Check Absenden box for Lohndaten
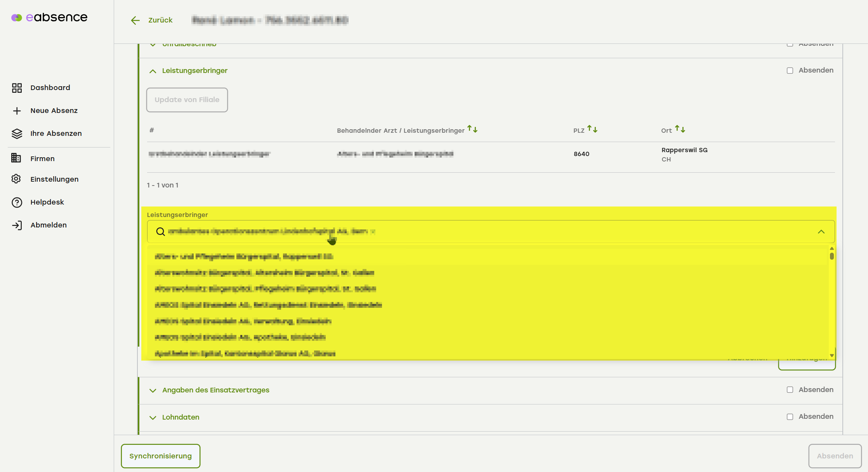This screenshot has height=472, width=868. pyautogui.click(x=790, y=417)
